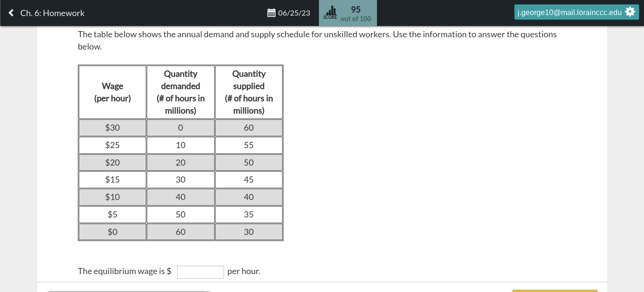Viewport: 644px width, 292px height.
Task: Click the cell showing 40 hours demanded
Action: (180, 197)
